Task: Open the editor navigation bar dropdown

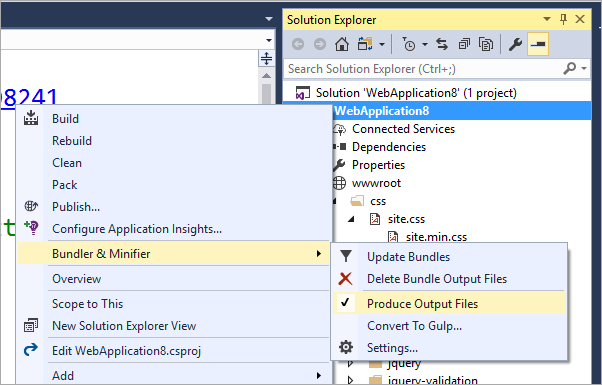Action: pyautogui.click(x=269, y=40)
